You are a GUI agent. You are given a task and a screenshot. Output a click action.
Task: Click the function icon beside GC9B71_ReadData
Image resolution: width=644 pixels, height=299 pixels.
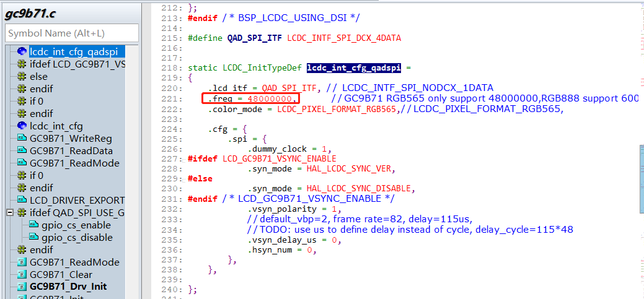tap(22, 150)
